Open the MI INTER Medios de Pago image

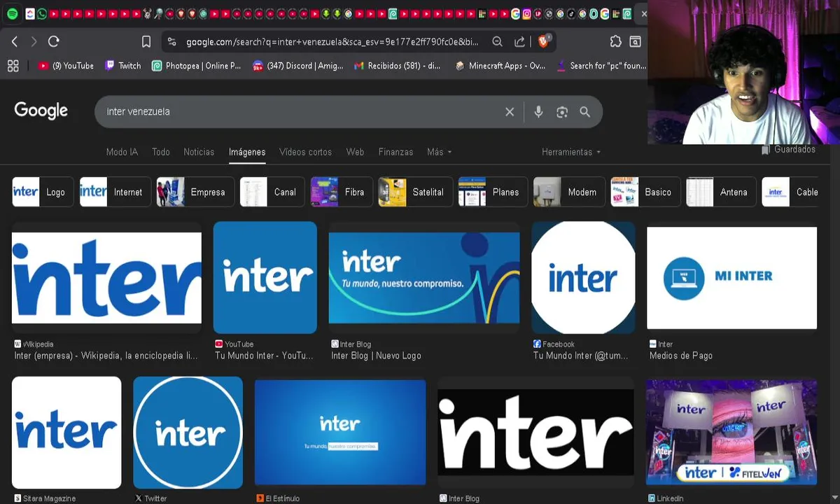[x=731, y=278]
